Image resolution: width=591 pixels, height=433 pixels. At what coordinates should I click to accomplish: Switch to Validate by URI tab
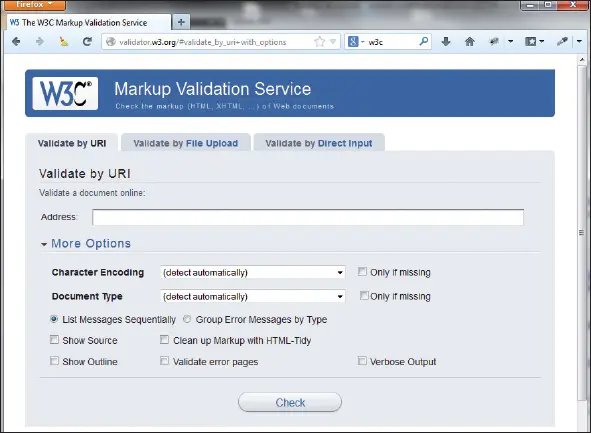pyautogui.click(x=72, y=143)
